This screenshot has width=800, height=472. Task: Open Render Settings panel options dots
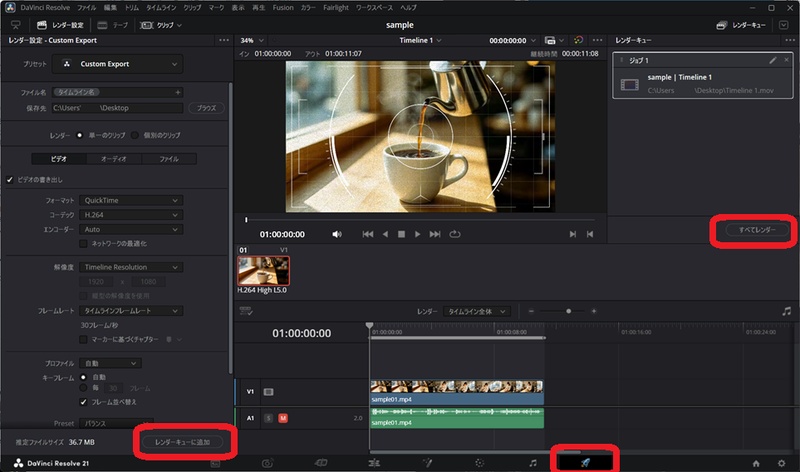tap(224, 40)
